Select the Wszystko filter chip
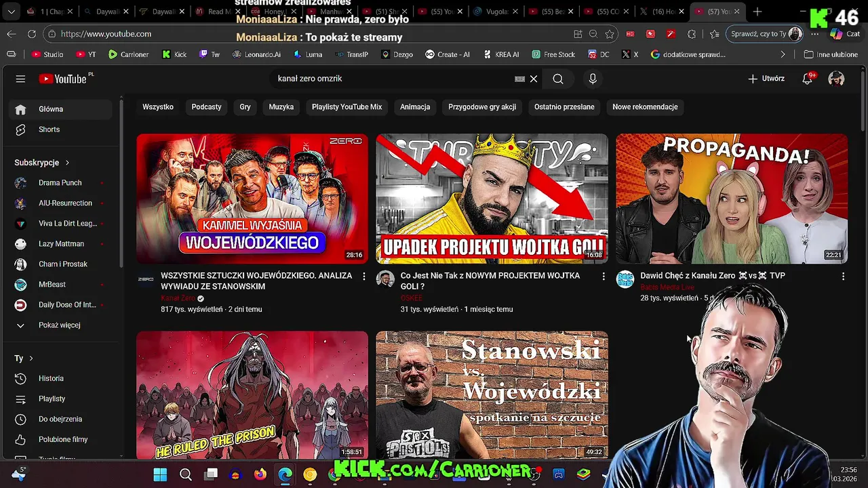 pos(158,107)
